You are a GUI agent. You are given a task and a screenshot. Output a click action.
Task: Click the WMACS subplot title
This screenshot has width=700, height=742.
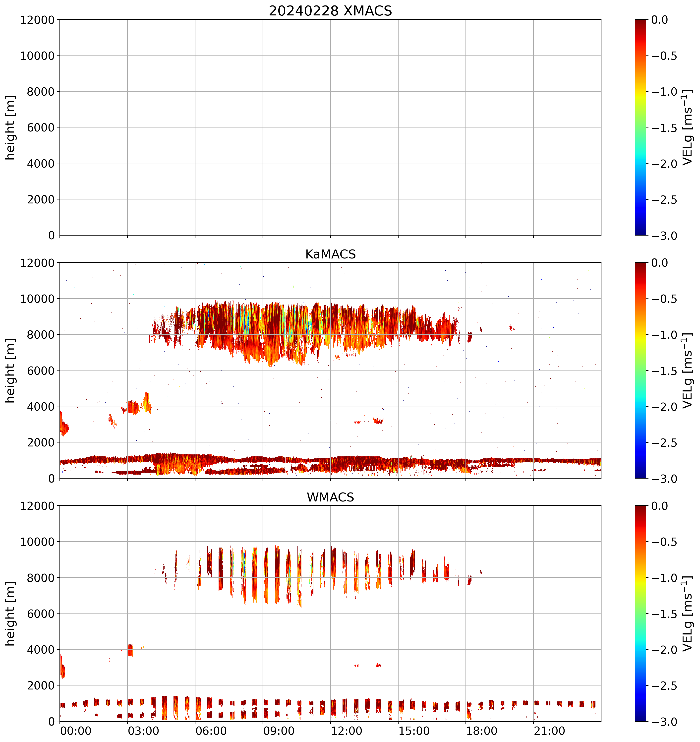tap(330, 497)
